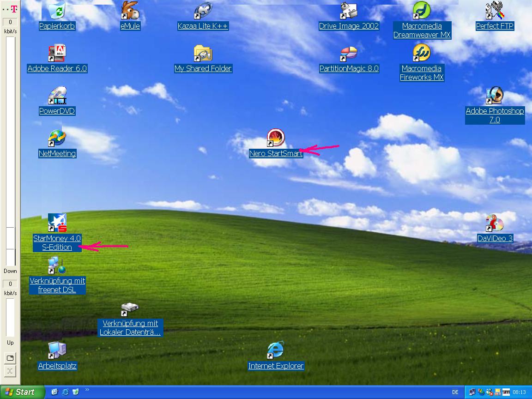Image resolution: width=532 pixels, height=399 pixels.
Task: Expand Quick Launch overflow chevron
Action: click(87, 389)
